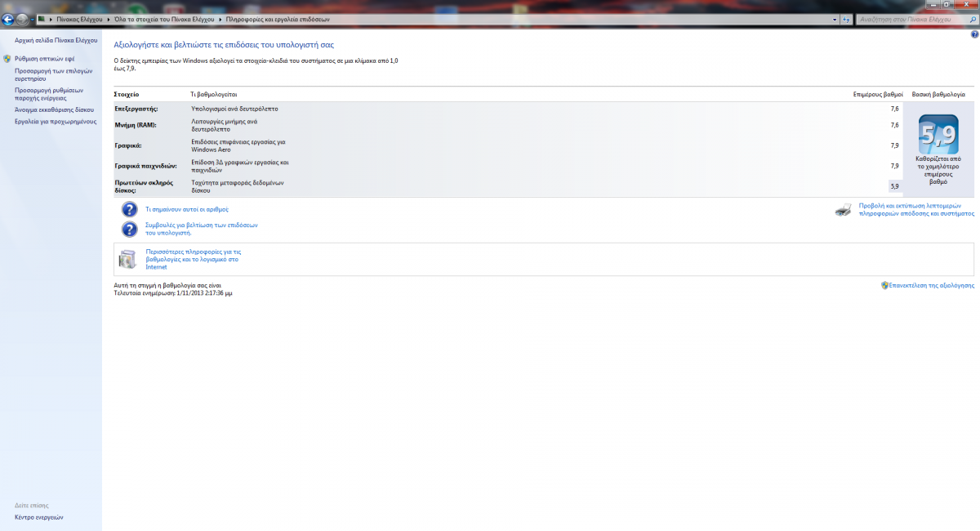Click 'Ταχύτητα μεταφοράς δεδομένων δίσκου' description
Image resolution: width=980 pixels, height=531 pixels.
237,186
